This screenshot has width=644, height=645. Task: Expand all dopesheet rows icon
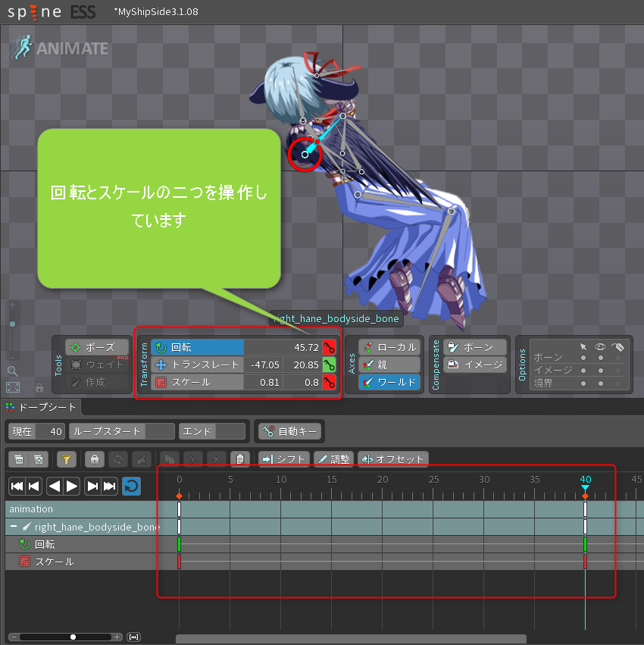tap(38, 459)
